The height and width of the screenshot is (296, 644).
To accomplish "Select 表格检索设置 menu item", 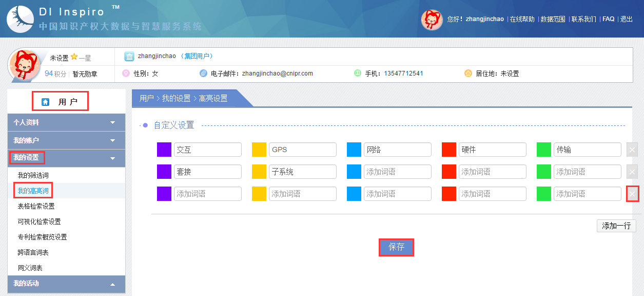I will pyautogui.click(x=36, y=206).
